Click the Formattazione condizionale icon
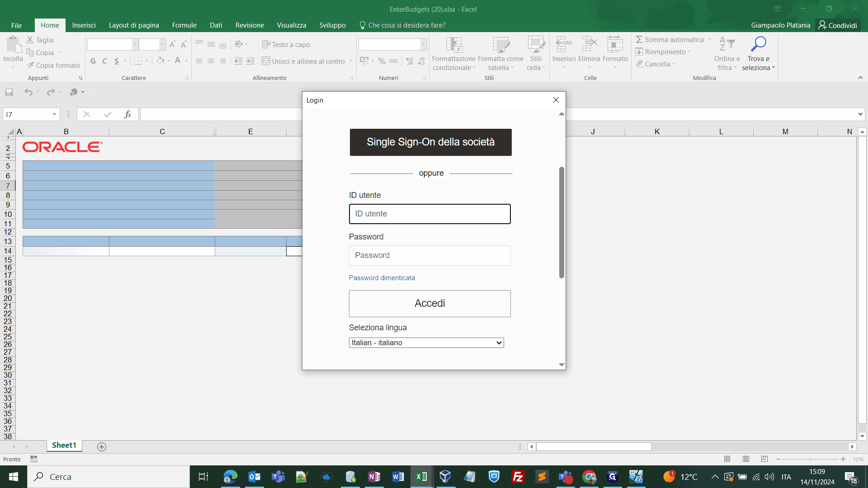The height and width of the screenshot is (488, 868). tap(454, 45)
